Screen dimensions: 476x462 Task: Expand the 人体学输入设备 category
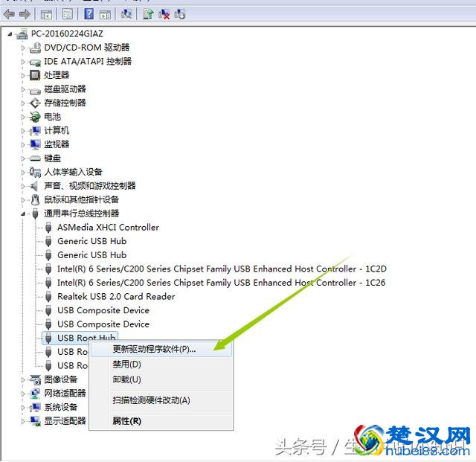[x=23, y=172]
